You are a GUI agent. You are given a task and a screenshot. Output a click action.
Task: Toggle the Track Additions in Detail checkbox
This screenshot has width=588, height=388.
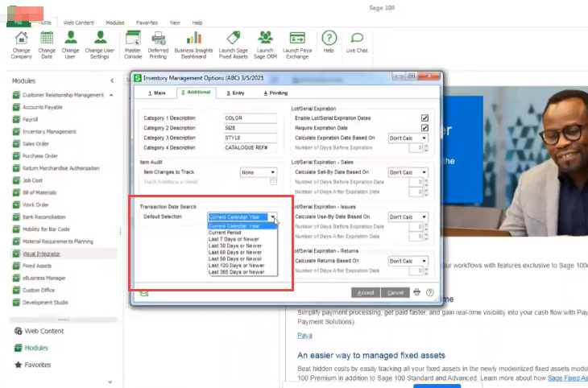coord(273,182)
